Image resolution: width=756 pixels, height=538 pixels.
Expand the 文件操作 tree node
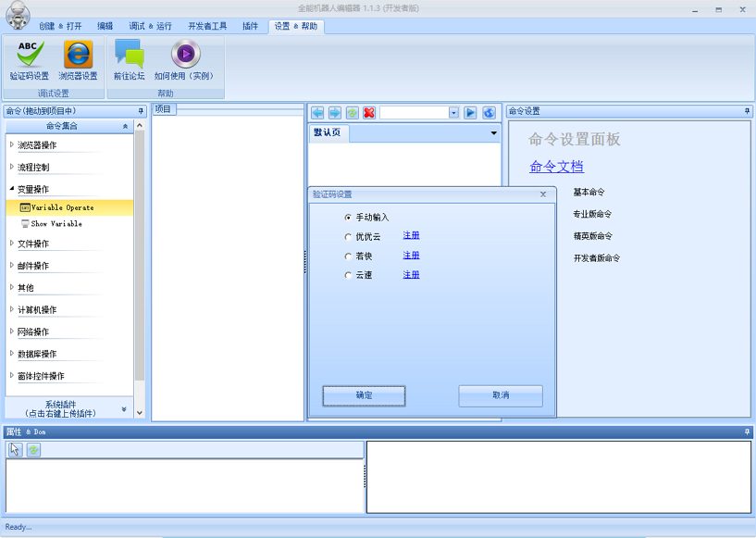tap(12, 244)
